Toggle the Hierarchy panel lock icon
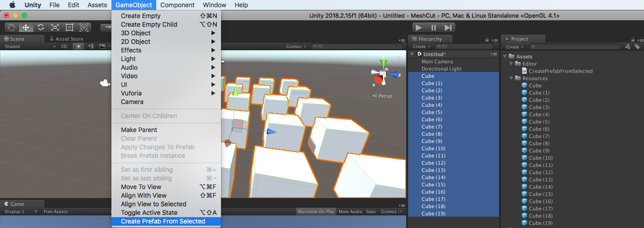 click(x=487, y=40)
